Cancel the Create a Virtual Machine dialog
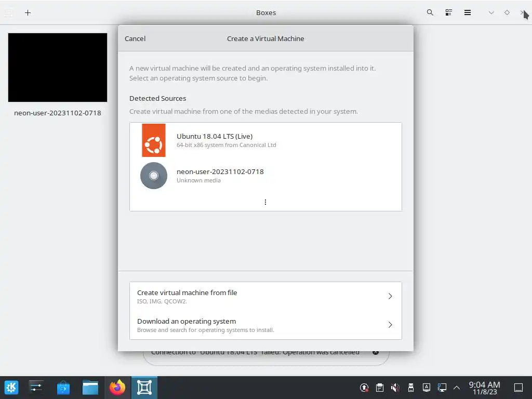The image size is (532, 399). coord(135,38)
